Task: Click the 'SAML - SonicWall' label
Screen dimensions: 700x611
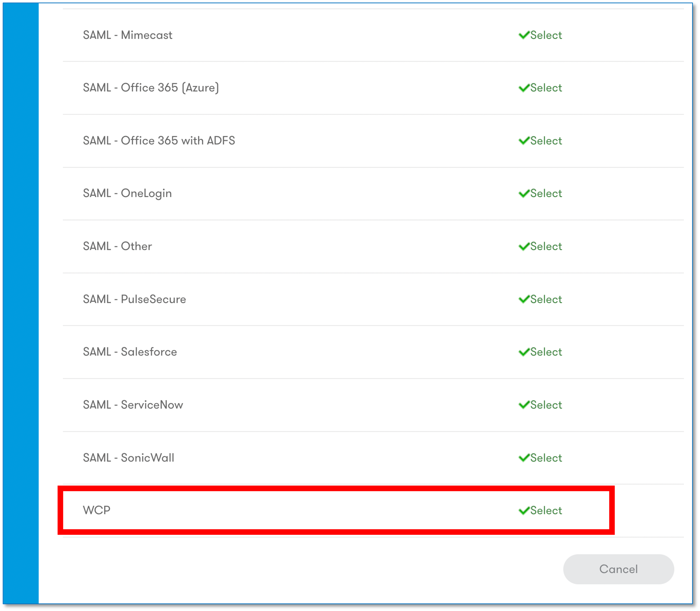Action: pos(129,458)
